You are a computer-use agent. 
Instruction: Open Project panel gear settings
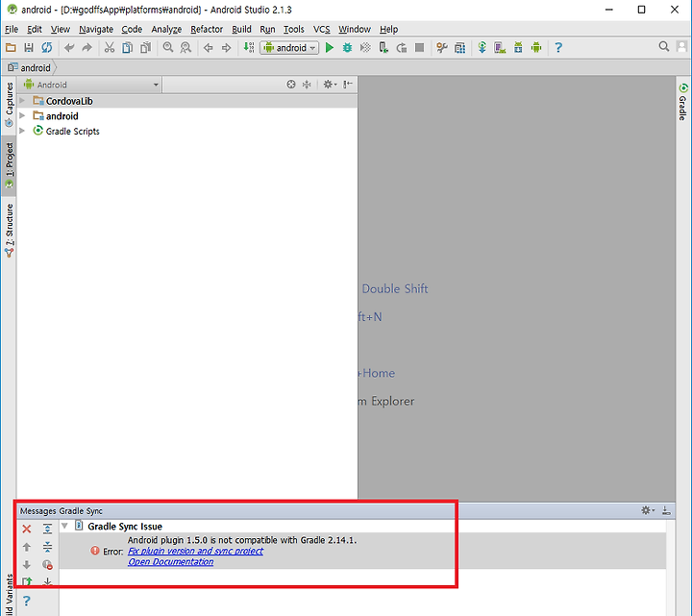point(330,85)
